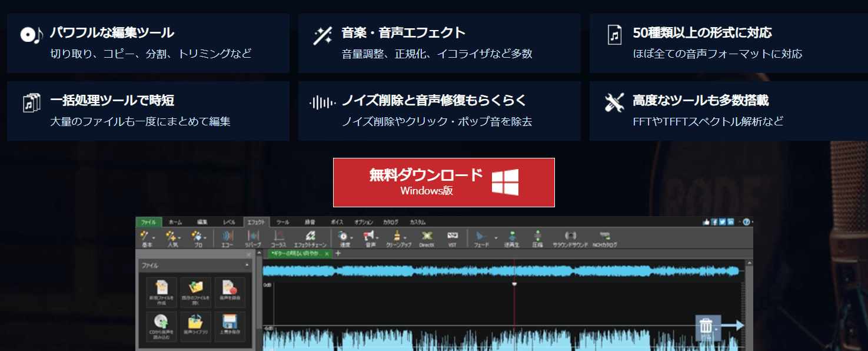Image resolution: width=868 pixels, height=351 pixels.
Task: Apply the 圧縮 compression effect
Action: [537, 239]
